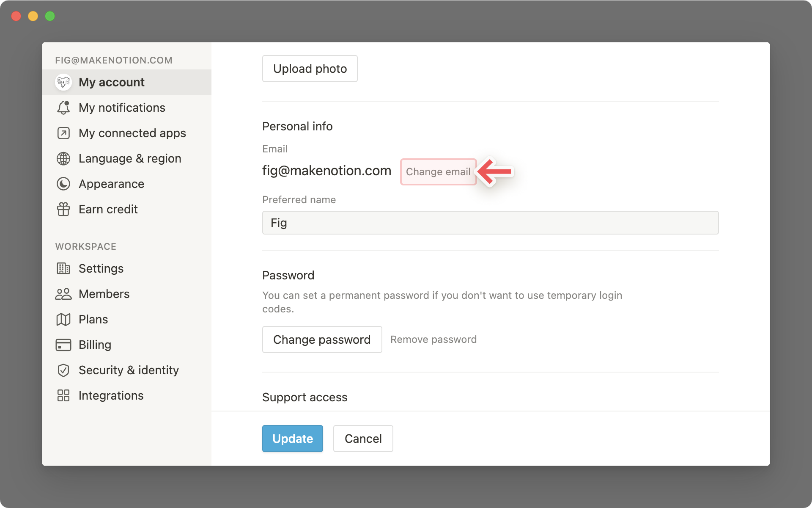Select the My account avatar
812x508 pixels.
(63, 82)
